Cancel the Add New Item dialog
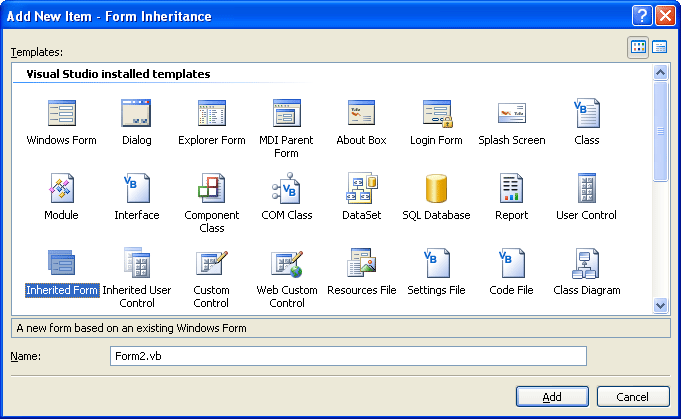The image size is (681, 419). (633, 396)
